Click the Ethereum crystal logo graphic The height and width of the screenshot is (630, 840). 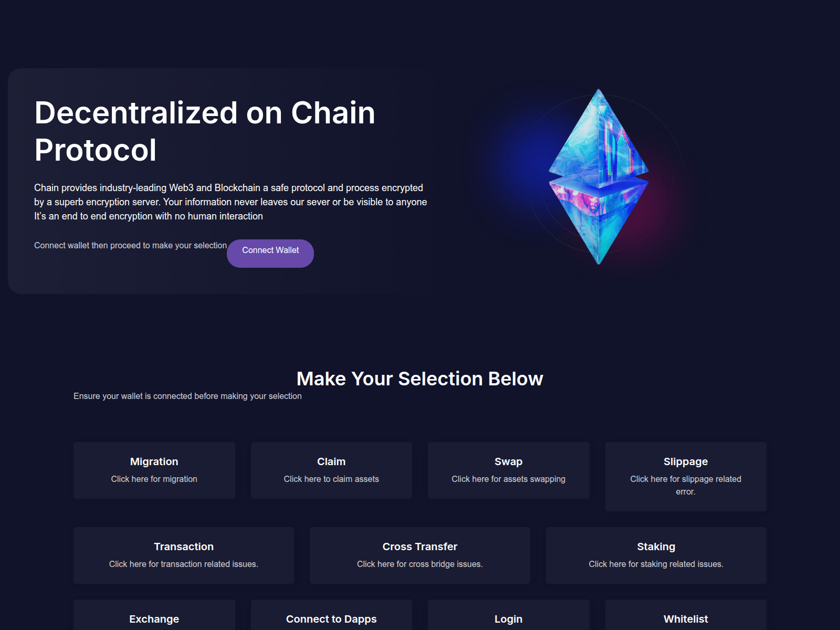pyautogui.click(x=598, y=177)
